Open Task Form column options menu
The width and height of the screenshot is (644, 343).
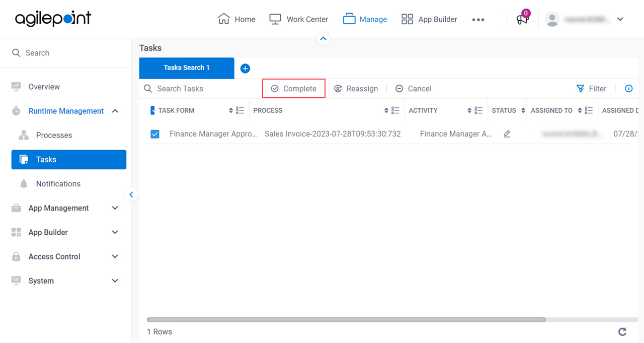pos(240,110)
